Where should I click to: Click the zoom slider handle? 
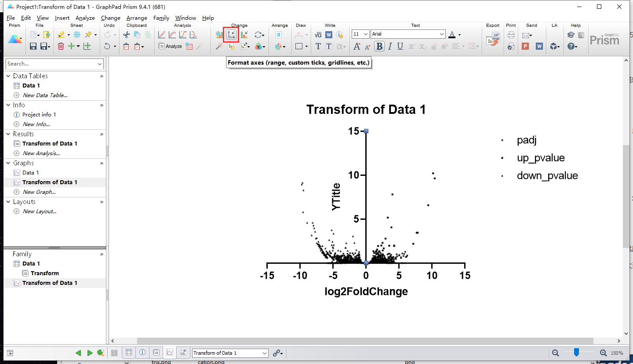point(576,352)
